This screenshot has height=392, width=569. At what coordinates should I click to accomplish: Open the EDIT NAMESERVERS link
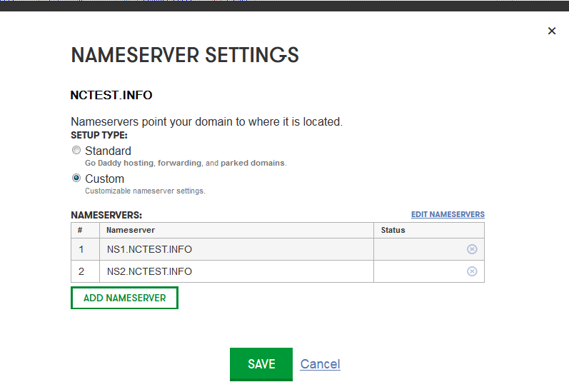(x=448, y=214)
